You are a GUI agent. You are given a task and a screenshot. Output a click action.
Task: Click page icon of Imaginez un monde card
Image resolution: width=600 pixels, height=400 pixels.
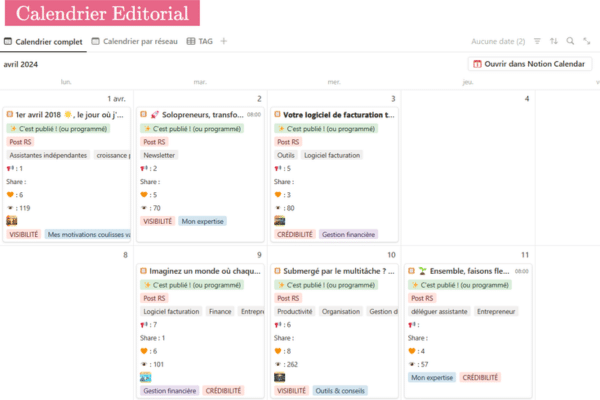point(143,271)
